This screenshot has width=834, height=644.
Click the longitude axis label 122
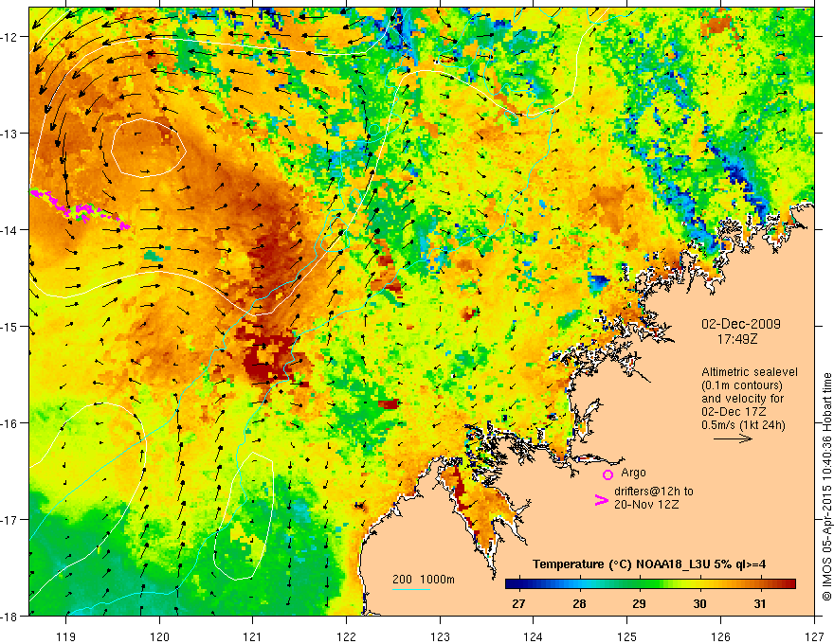[346, 636]
